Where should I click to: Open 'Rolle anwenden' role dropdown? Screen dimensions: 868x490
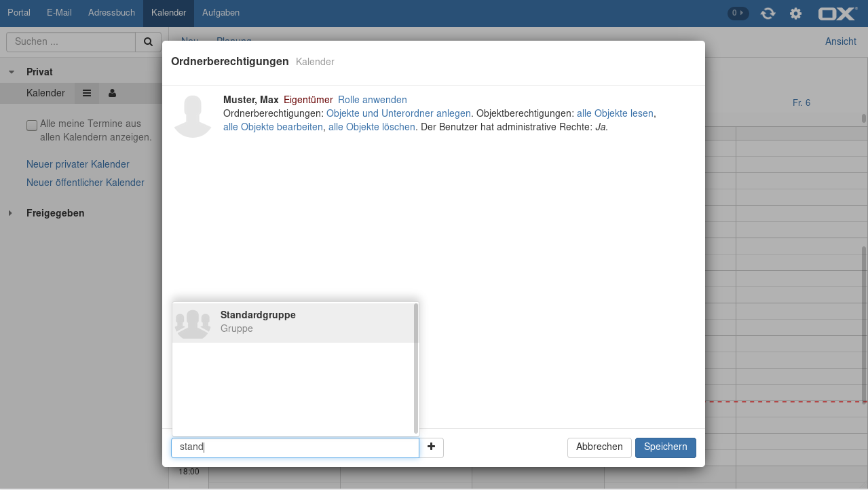(372, 100)
